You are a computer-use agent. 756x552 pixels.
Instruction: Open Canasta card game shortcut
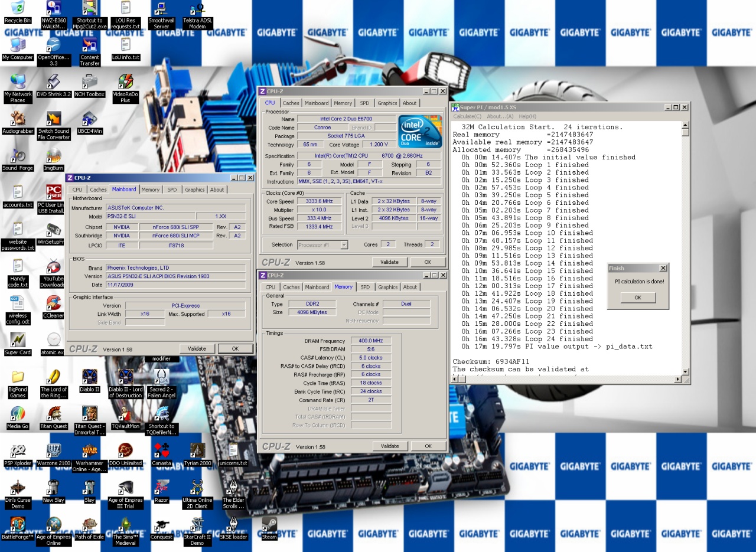click(161, 455)
